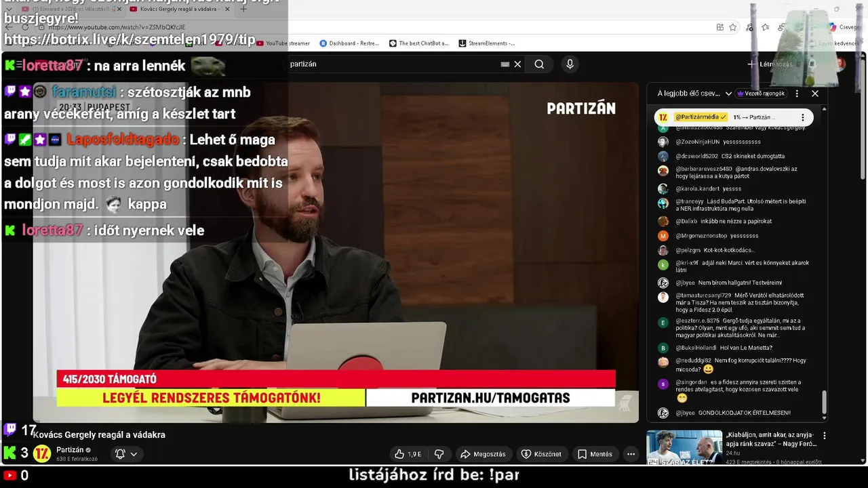Screen dimensions: 868x488
Task: Dislike the video with thumbs down
Action: coord(439,454)
